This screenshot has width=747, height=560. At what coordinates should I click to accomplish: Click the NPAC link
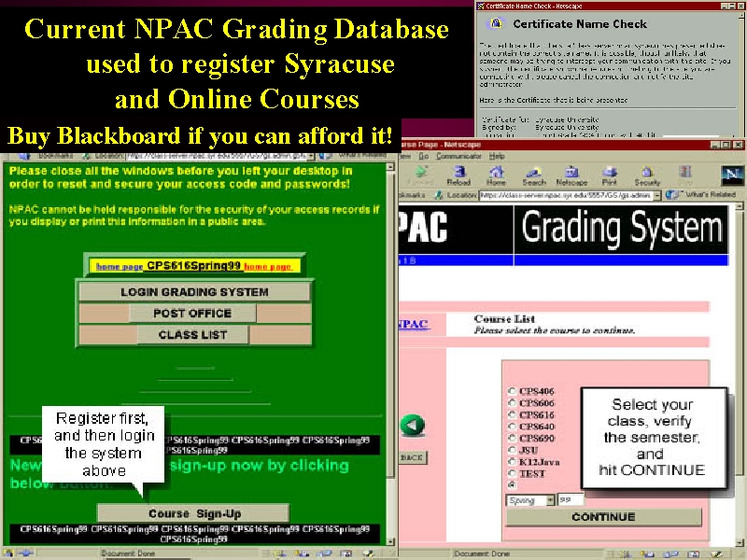click(414, 324)
